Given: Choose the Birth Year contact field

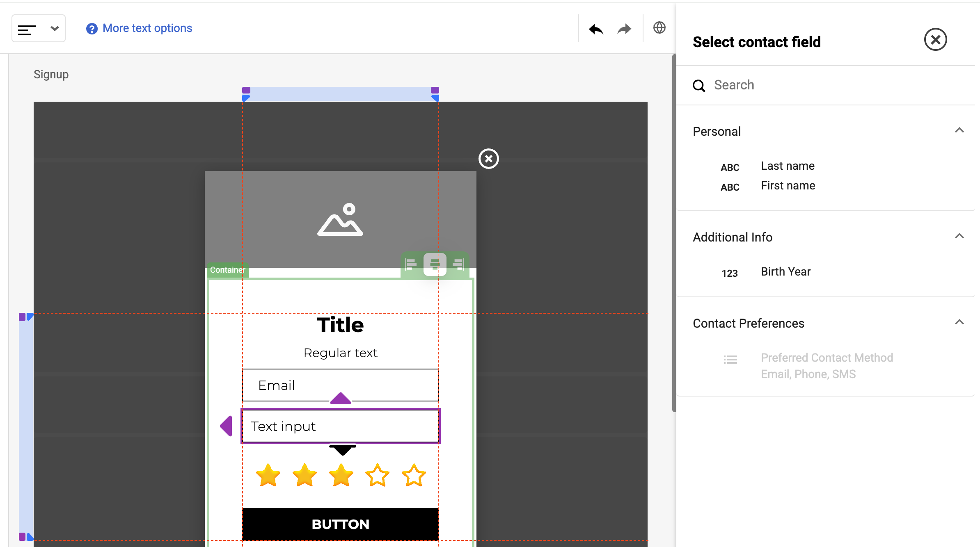Looking at the screenshot, I should click(785, 272).
